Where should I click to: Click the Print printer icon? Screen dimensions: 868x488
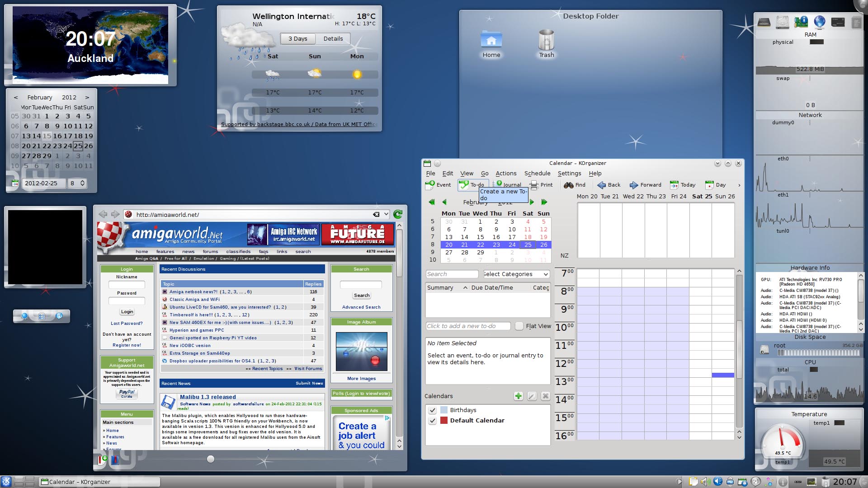point(534,185)
